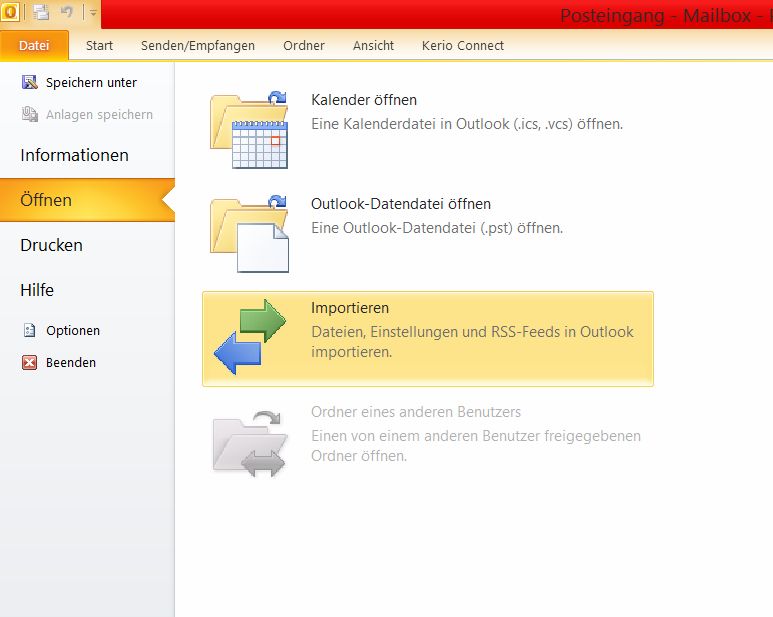The width and height of the screenshot is (773, 617).
Task: Switch to the Ordner tab
Action: [x=304, y=45]
